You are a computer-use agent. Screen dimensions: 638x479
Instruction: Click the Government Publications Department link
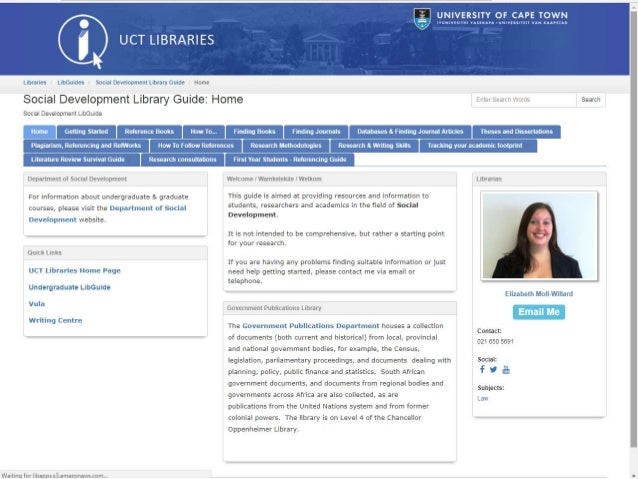click(311, 325)
